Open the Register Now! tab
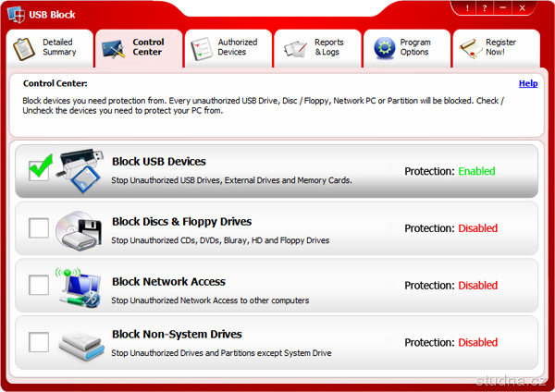 click(496, 48)
